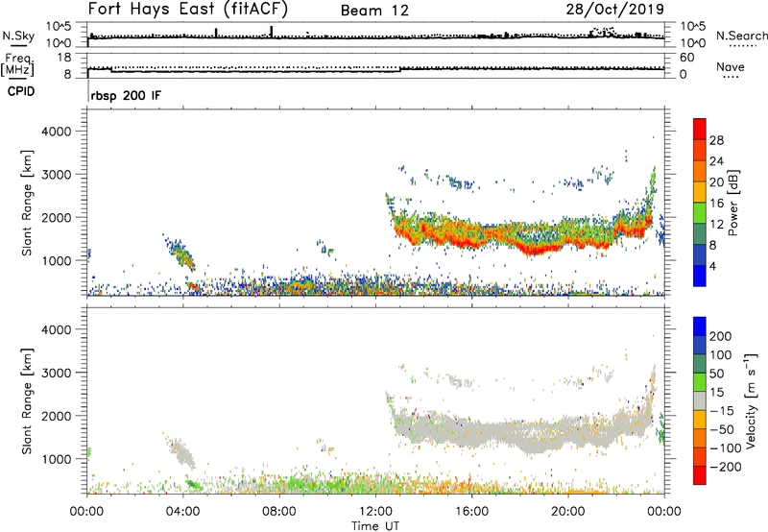Select the '50' velocity colorbar value
This screenshot has width=768, height=532.
click(717, 374)
